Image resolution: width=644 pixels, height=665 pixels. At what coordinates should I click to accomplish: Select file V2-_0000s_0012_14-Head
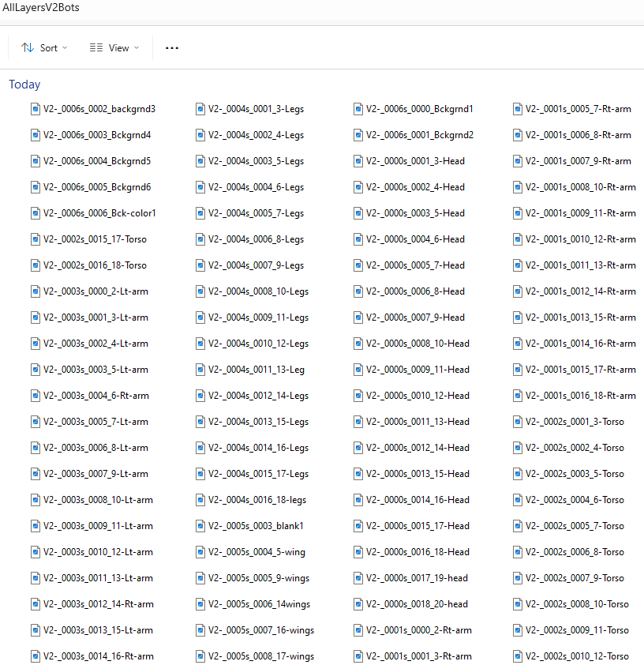click(x=412, y=448)
